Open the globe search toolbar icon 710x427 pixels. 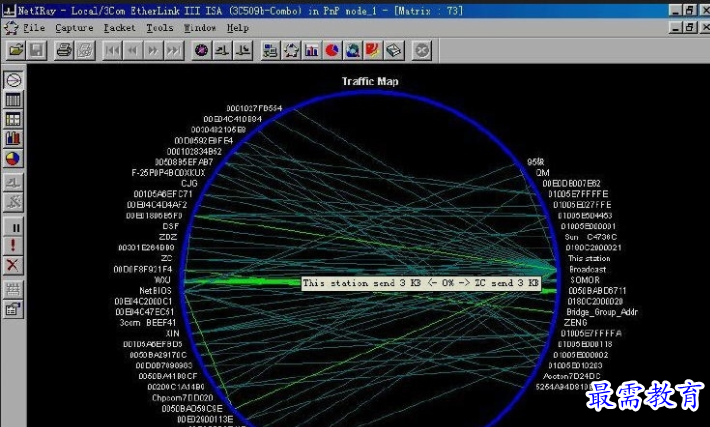[x=353, y=50]
